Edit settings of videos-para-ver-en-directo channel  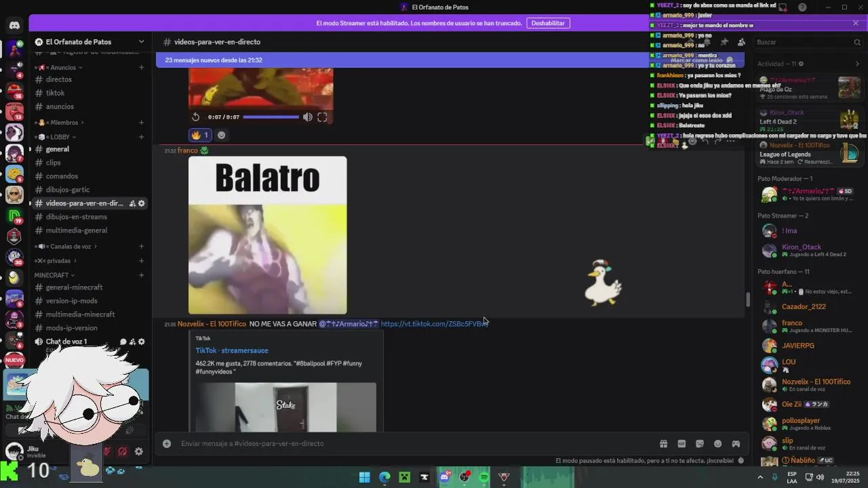[141, 203]
